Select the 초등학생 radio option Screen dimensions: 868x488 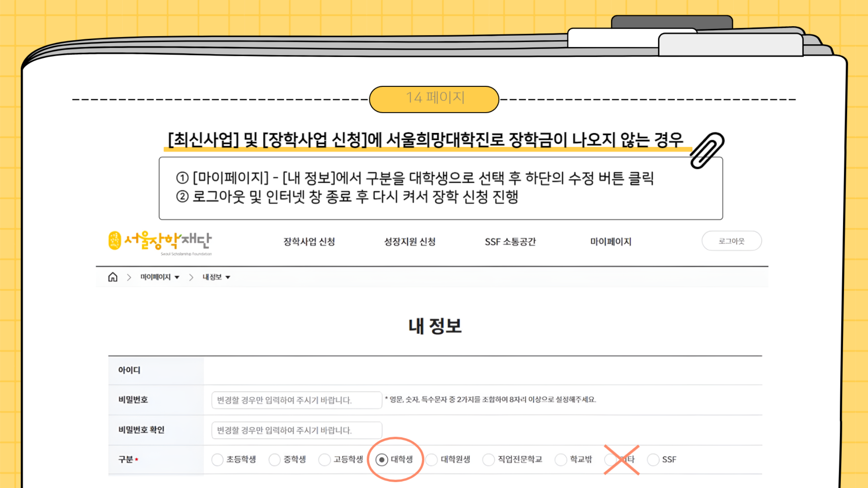217,459
